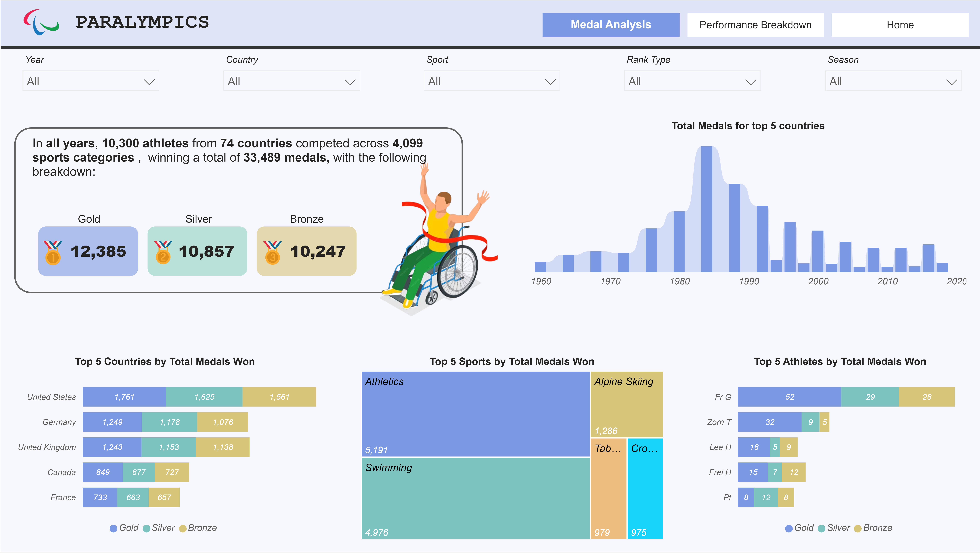Image resolution: width=980 pixels, height=553 pixels.
Task: Click the orange Tab… treemap tile
Action: [x=609, y=489]
